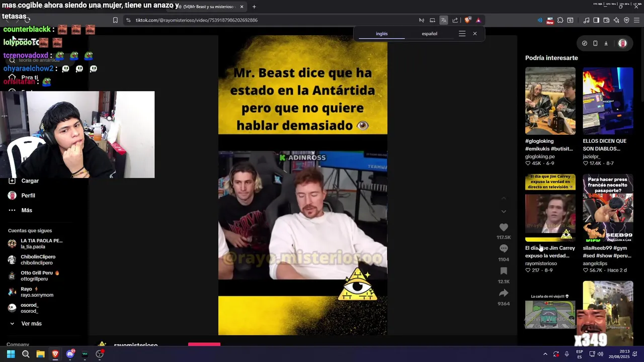Open Windows Start menu
Image resolution: width=644 pixels, height=362 pixels.
pos(11,354)
